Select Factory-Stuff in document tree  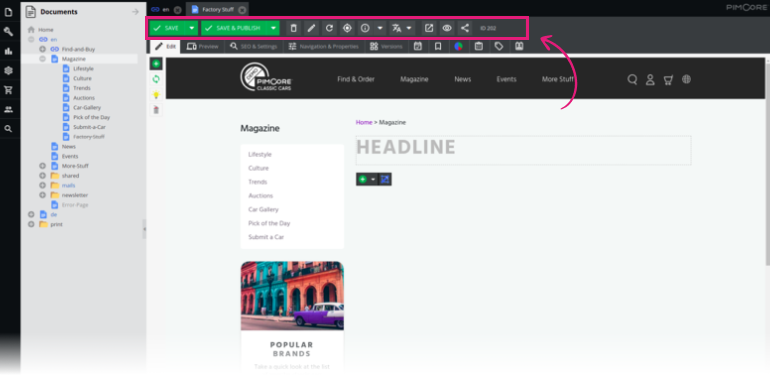(89, 137)
